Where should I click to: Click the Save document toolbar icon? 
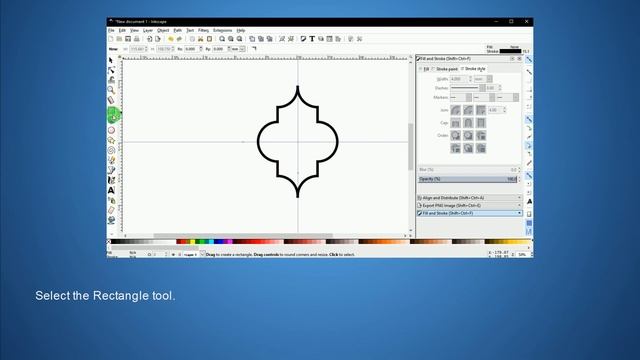(x=128, y=39)
